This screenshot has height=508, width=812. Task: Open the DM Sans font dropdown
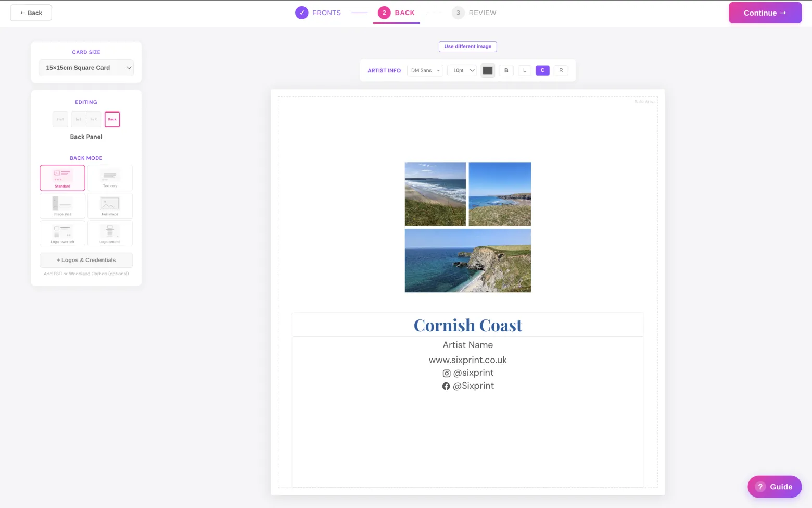click(425, 70)
